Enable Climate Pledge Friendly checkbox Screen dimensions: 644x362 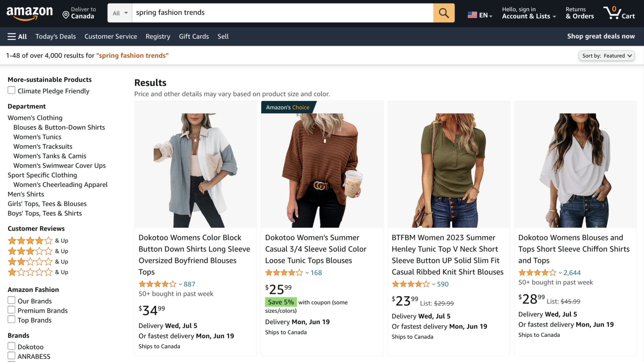11,90
